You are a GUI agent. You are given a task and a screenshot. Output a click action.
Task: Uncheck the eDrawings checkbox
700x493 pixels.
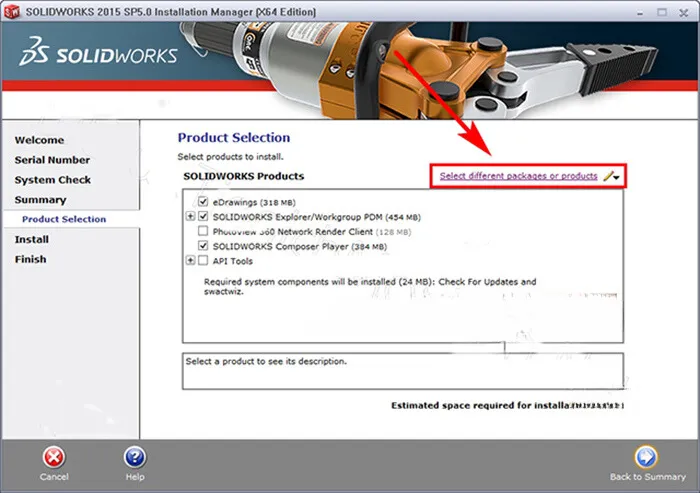[x=203, y=202]
